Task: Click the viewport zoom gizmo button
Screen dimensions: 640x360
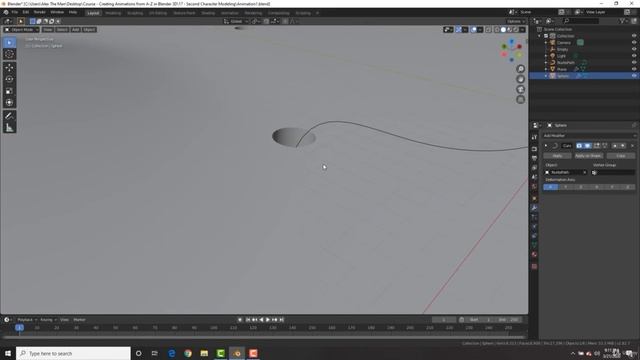Action: 520,69
